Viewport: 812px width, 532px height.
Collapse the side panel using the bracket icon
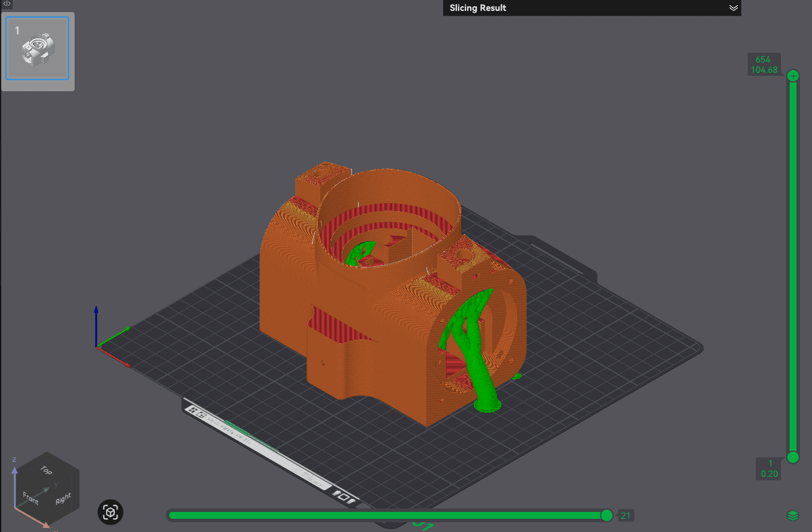click(x=6, y=5)
